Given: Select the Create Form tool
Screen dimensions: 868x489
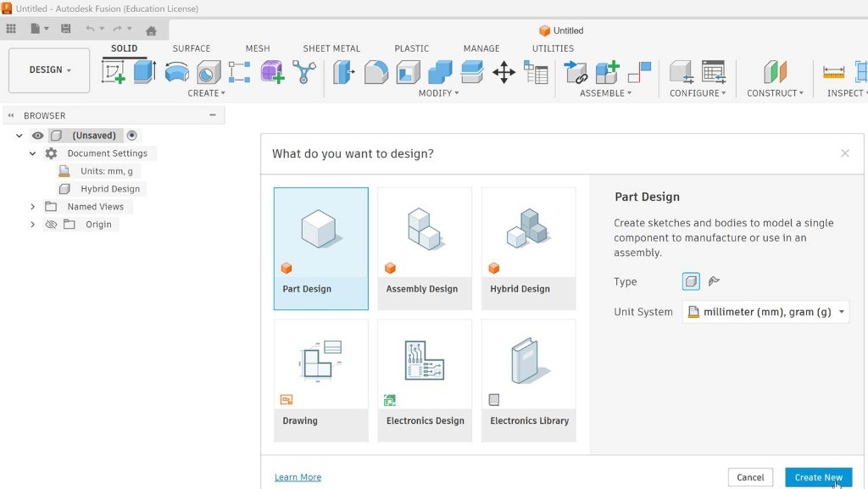Looking at the screenshot, I should pyautogui.click(x=272, y=72).
